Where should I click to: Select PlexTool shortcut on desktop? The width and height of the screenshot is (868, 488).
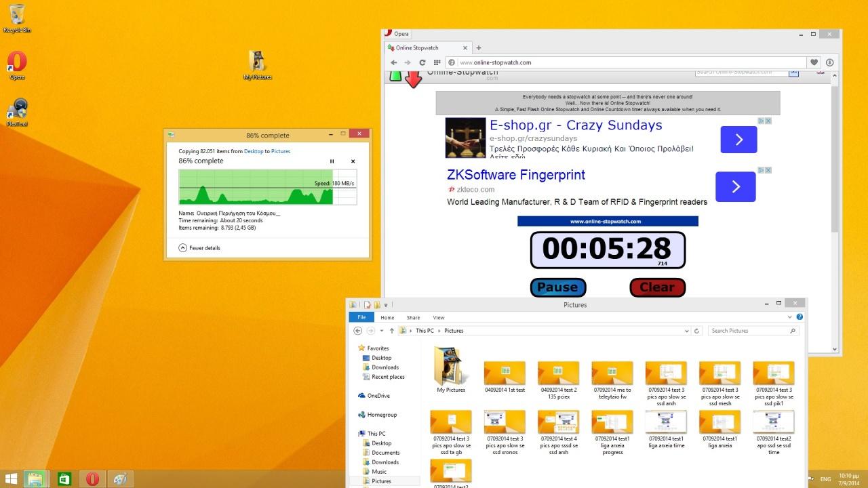point(18,113)
